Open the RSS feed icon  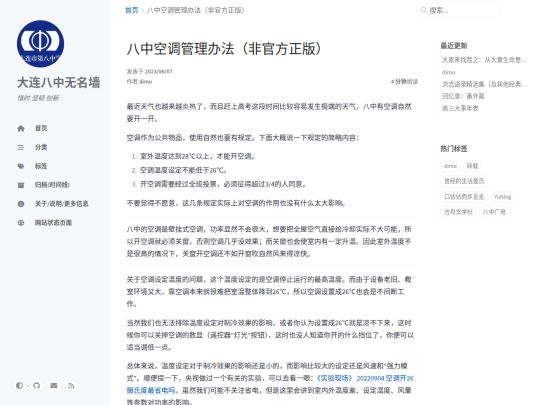click(x=71, y=385)
